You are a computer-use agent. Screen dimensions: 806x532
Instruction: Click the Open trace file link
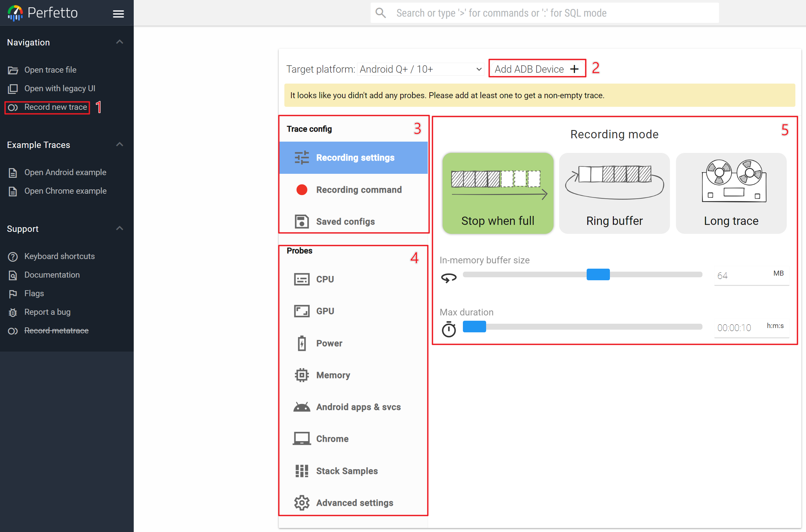pos(50,70)
